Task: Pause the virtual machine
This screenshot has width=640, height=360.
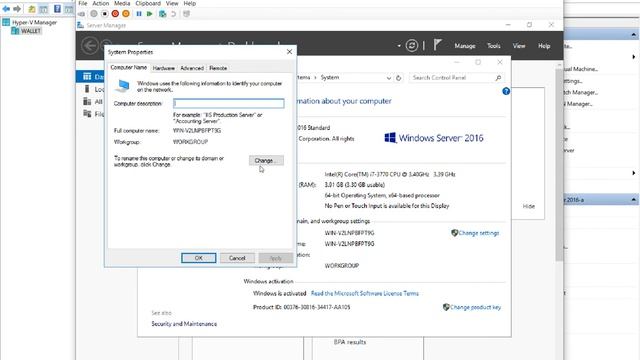Action: (x=139, y=14)
